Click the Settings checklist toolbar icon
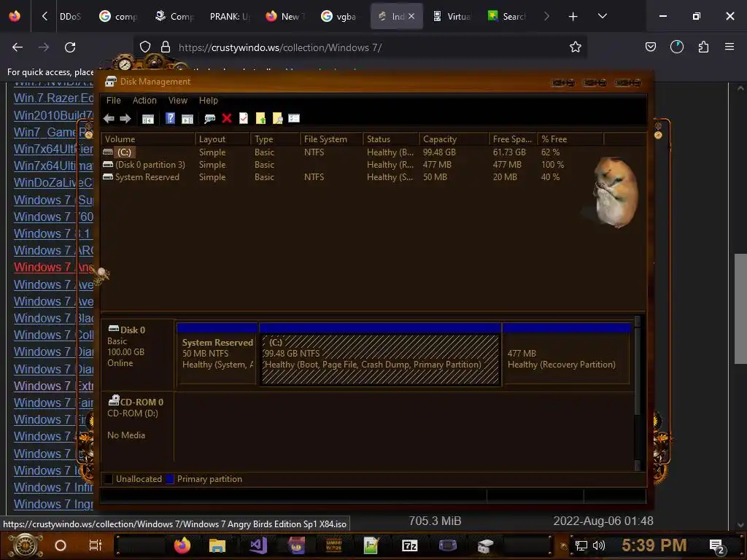 coord(294,118)
